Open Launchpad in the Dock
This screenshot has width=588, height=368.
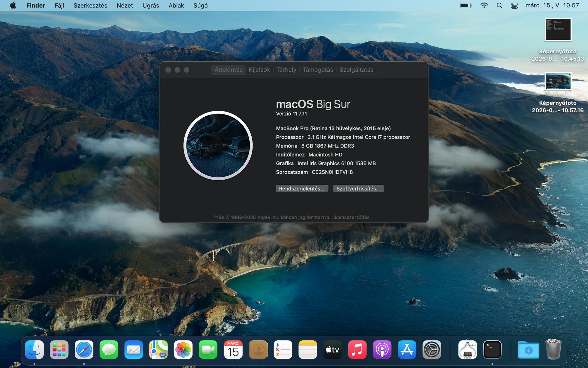coord(59,349)
